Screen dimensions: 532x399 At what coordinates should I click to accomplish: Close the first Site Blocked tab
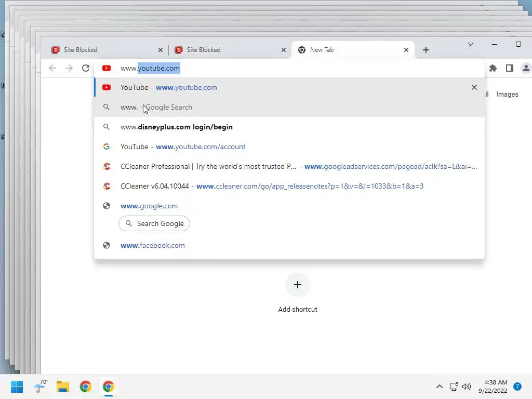[x=161, y=50]
